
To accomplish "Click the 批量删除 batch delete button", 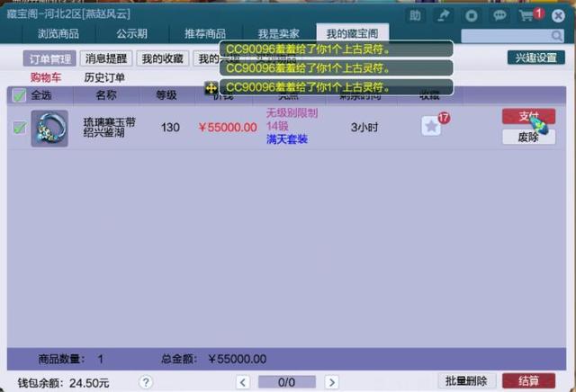I will pos(466,381).
